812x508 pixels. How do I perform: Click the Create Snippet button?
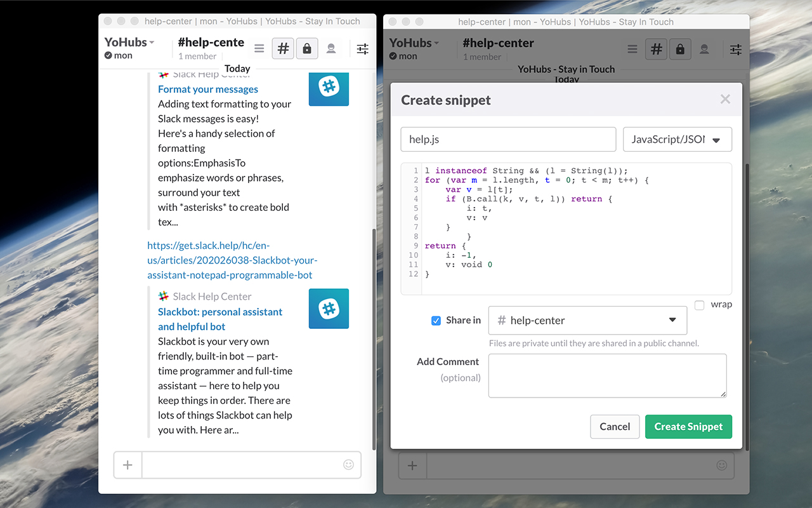click(688, 427)
